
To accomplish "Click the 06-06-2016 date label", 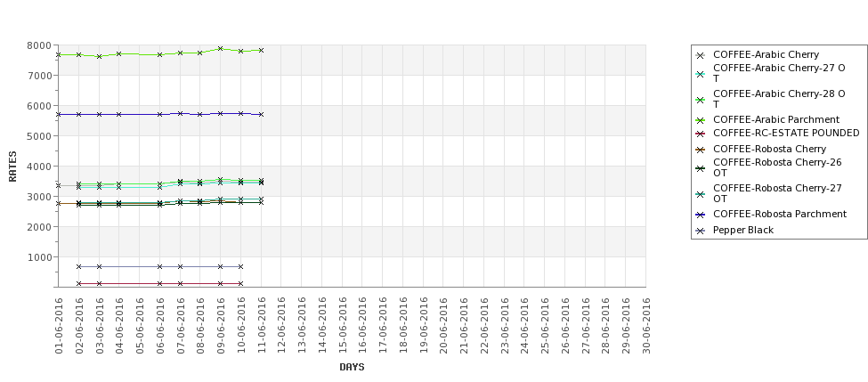I will (160, 326).
